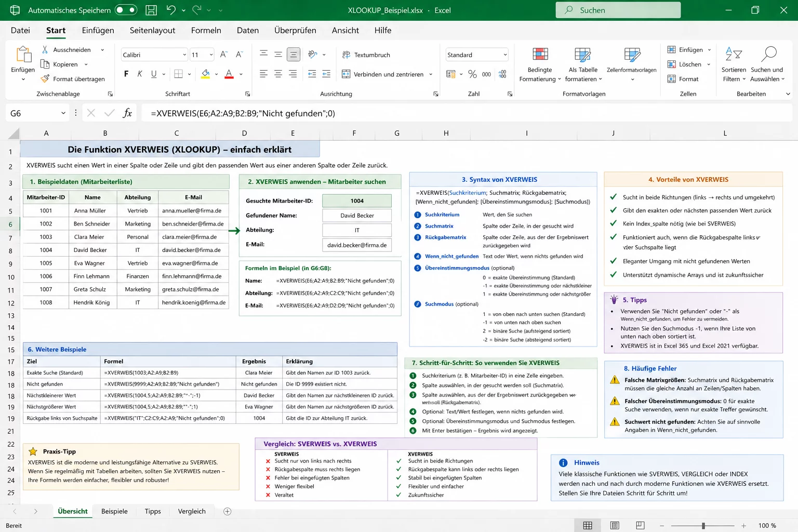Click the Suchen search box
Viewport: 798px width, 532px height.
pyautogui.click(x=618, y=10)
